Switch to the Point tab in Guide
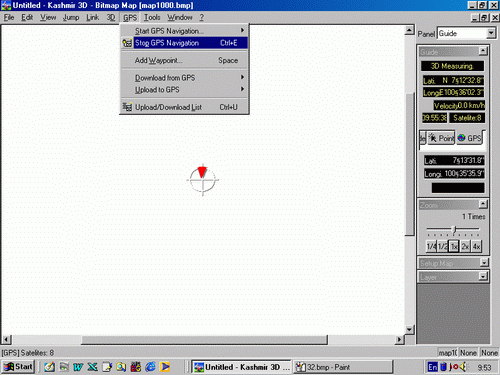Image resolution: width=500 pixels, height=375 pixels. [x=441, y=138]
